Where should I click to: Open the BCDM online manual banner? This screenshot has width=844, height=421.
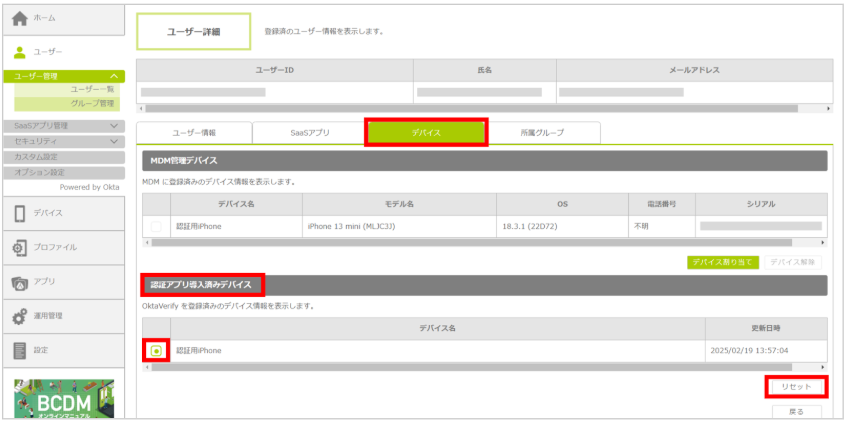(x=64, y=398)
